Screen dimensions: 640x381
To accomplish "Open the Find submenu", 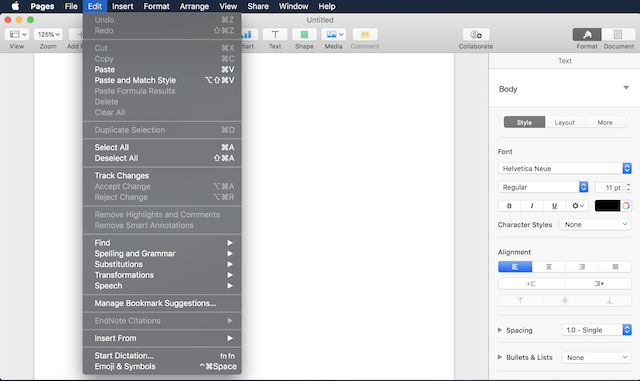I will click(162, 243).
